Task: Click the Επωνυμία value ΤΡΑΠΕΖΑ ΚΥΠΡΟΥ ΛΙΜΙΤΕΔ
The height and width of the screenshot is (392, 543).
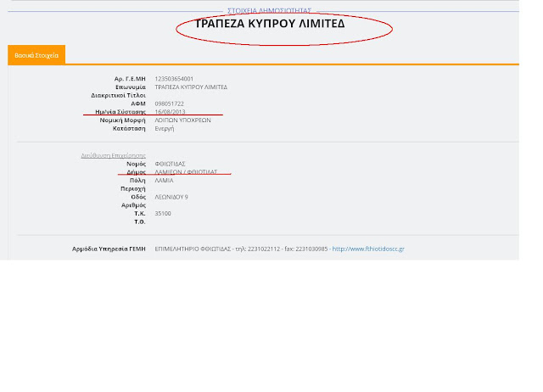Action: pos(191,87)
